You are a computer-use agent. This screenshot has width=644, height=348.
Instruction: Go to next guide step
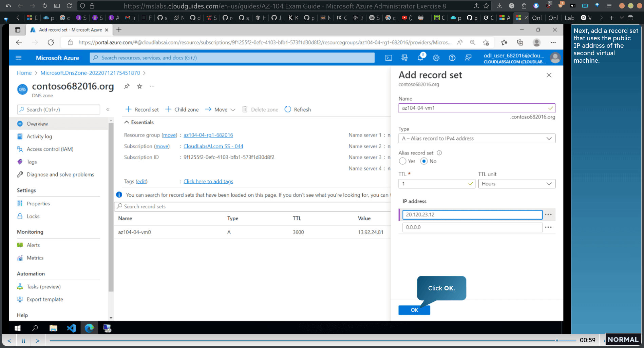click(38, 341)
